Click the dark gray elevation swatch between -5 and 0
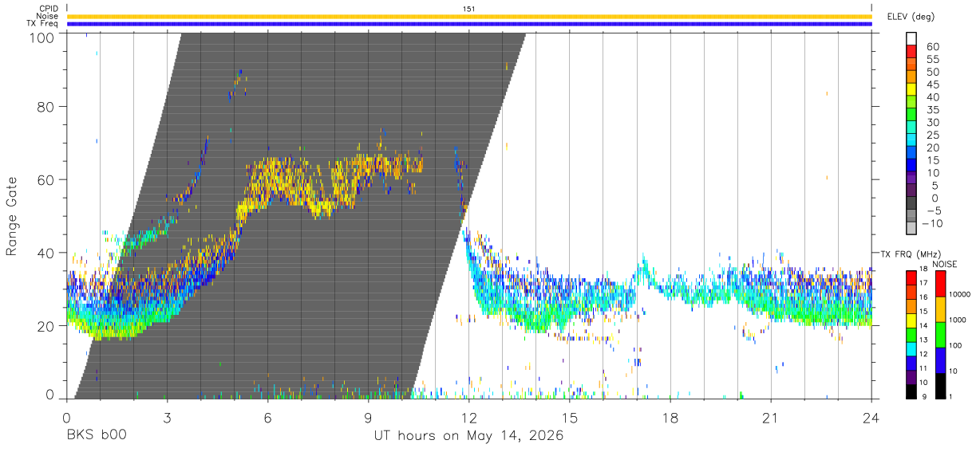 [x=911, y=204]
